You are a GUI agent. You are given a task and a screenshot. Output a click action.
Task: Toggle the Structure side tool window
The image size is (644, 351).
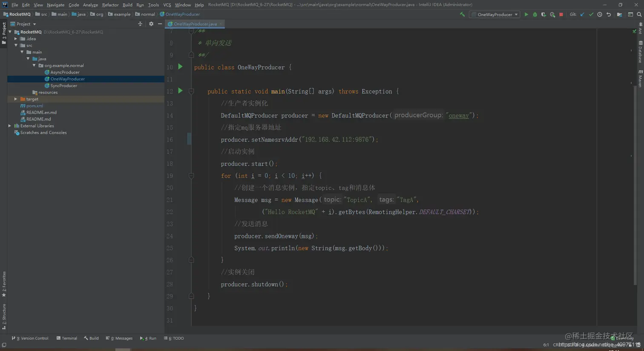tap(4, 317)
